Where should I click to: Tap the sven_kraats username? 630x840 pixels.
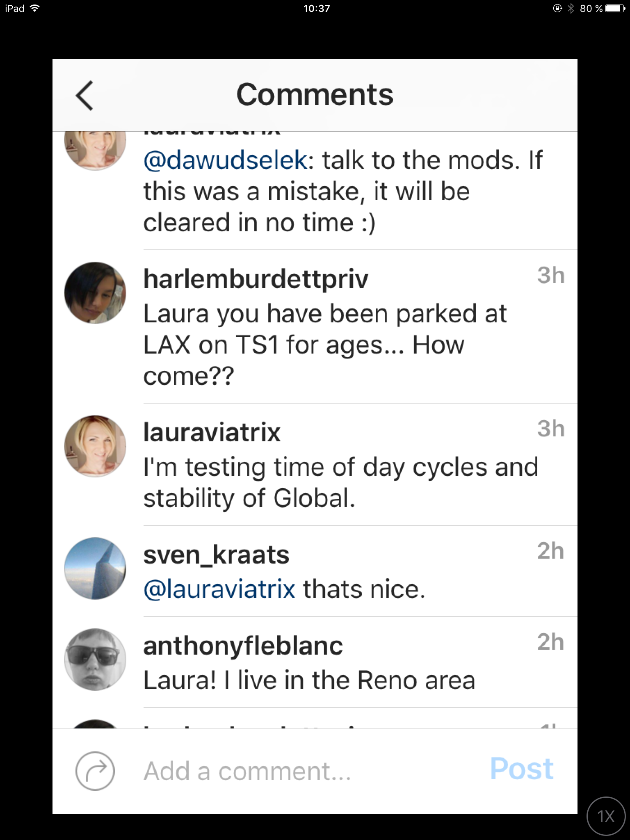pyautogui.click(x=216, y=555)
